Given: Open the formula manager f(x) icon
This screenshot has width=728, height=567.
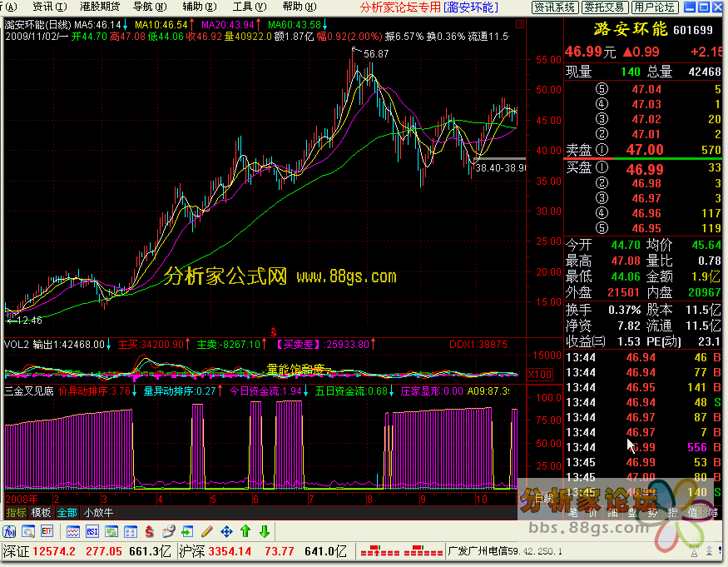Looking at the screenshot, I should [x=9, y=531].
